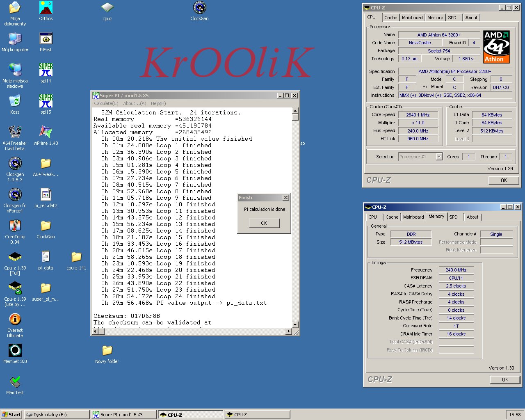Switch to Cache tab in top CPU-Z window
Image resolution: width=525 pixels, height=420 pixels.
[x=390, y=18]
